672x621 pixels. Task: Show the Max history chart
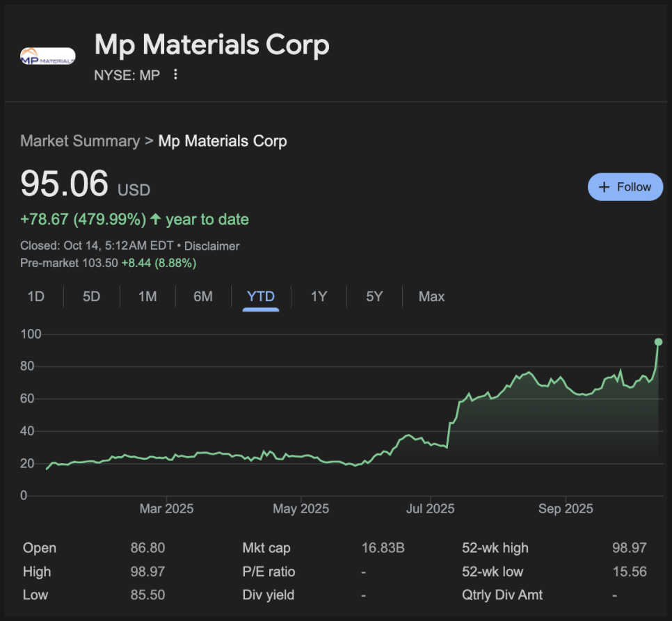click(x=431, y=297)
